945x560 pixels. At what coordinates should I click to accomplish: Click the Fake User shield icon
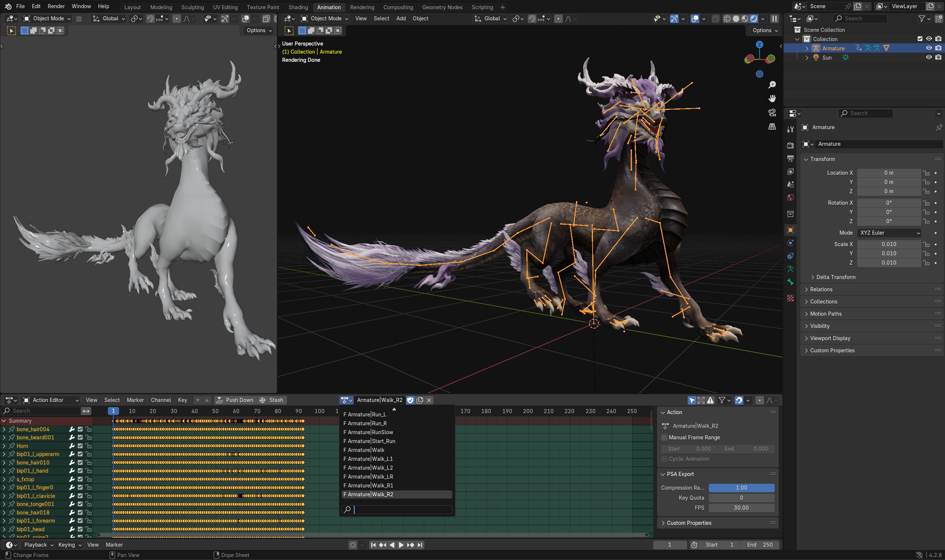410,400
